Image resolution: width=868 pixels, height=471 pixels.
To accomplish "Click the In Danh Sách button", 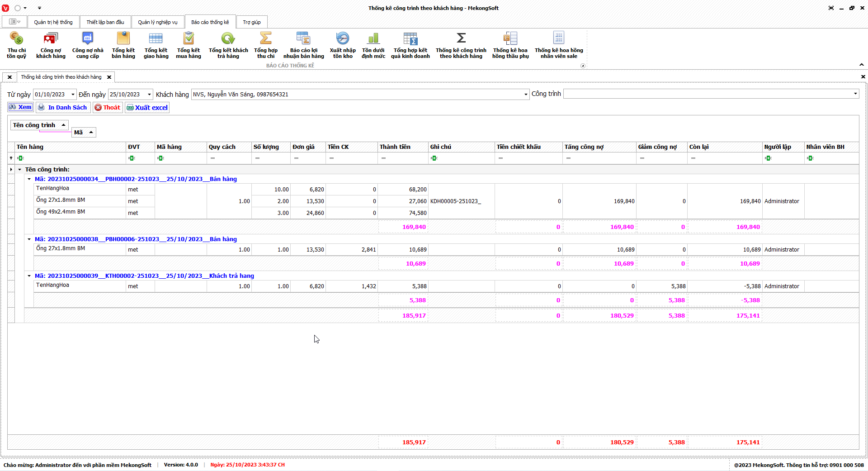I will click(x=63, y=108).
